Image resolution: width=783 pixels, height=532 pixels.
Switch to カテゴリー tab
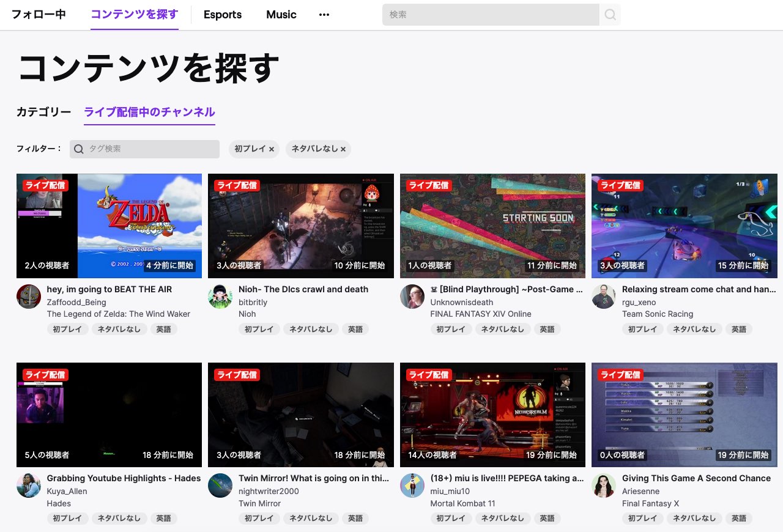[44, 112]
